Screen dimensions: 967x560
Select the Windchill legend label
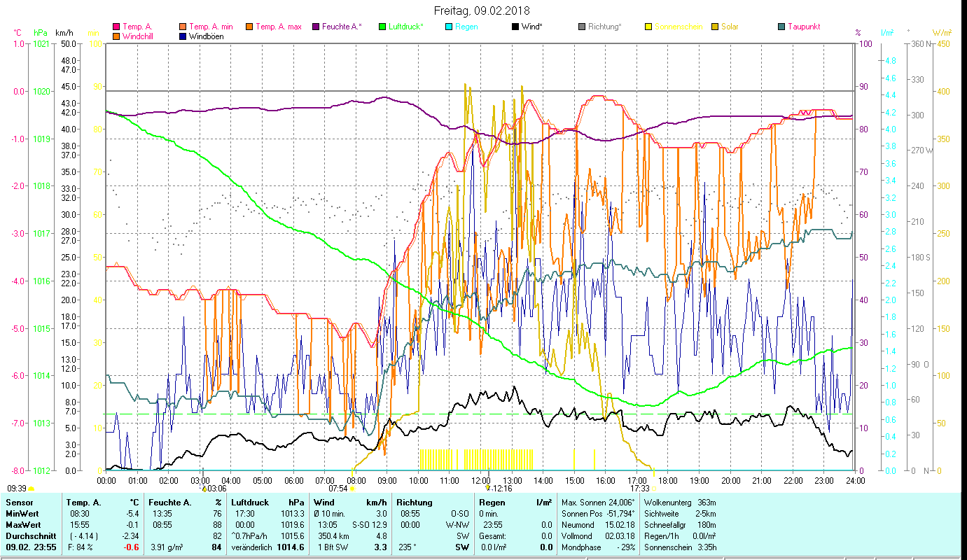point(139,36)
